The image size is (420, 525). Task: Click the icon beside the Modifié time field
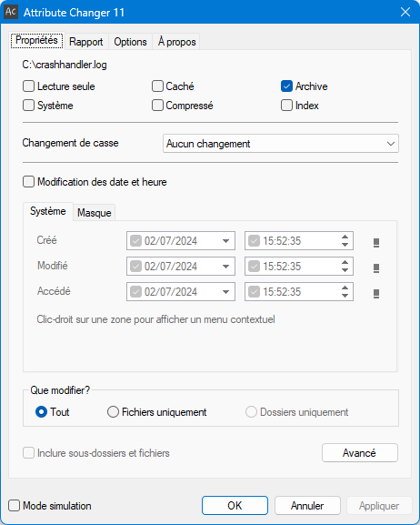tap(376, 268)
